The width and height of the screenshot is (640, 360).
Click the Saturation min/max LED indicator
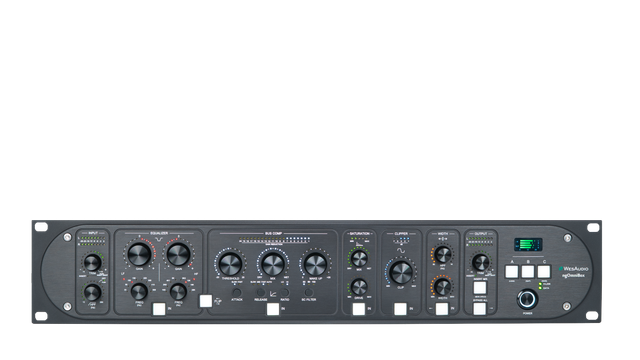click(360, 239)
